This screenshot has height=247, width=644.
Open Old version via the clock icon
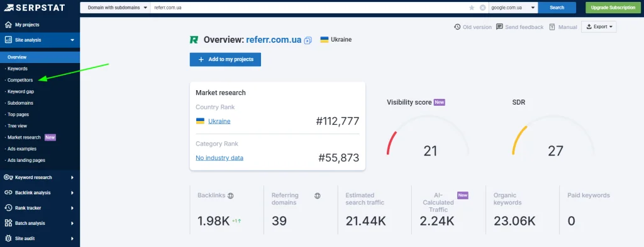pos(457,26)
